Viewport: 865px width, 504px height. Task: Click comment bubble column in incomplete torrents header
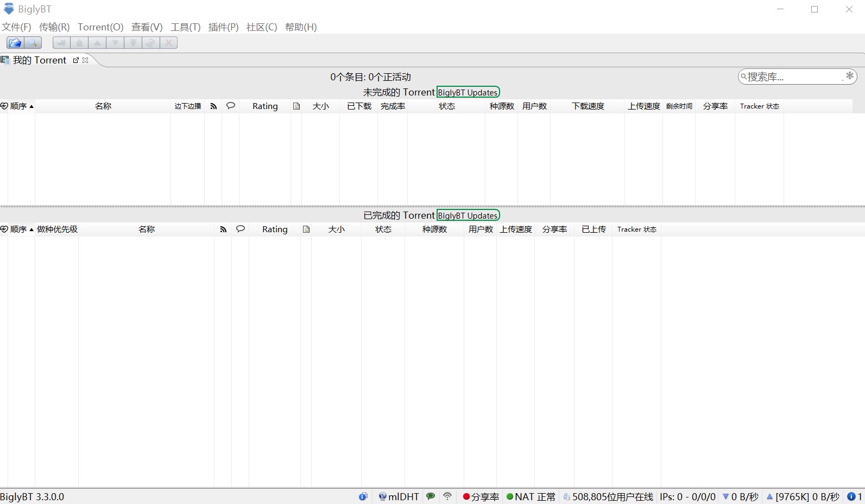231,106
